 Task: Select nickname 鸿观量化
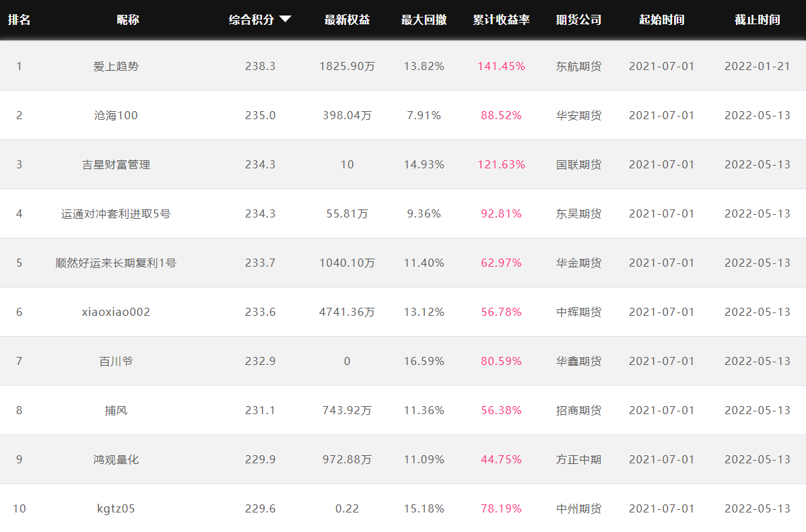(x=116, y=459)
